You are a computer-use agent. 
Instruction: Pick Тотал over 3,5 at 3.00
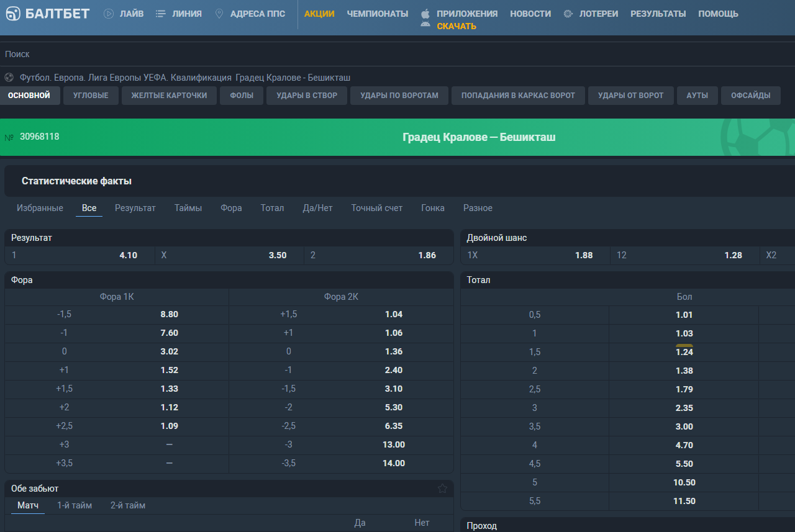[x=684, y=426]
